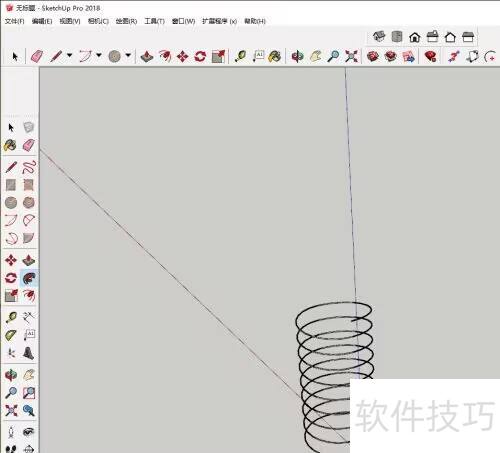The height and width of the screenshot is (453, 500).
Task: Open the 3D Warehouse
Action: coord(373,56)
